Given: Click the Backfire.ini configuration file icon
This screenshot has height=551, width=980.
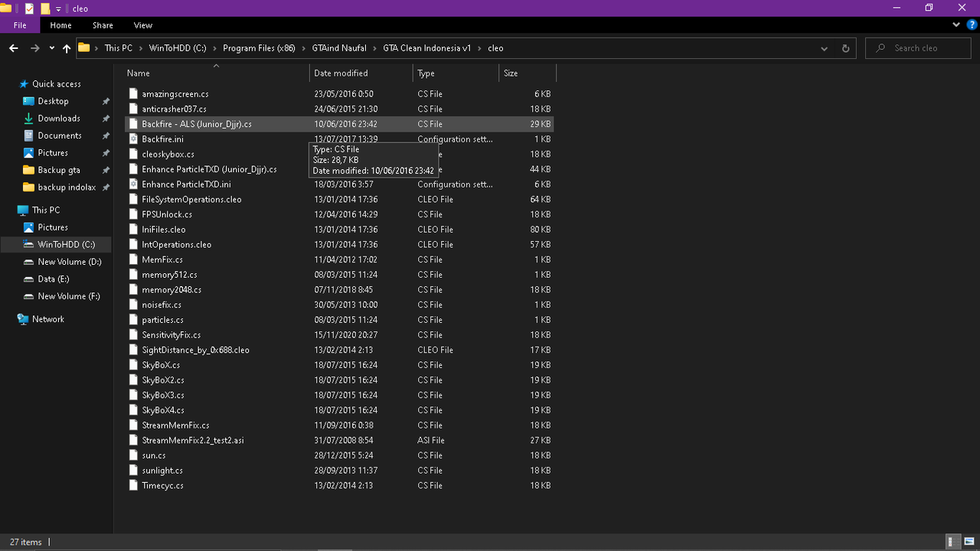Looking at the screenshot, I should coord(133,139).
